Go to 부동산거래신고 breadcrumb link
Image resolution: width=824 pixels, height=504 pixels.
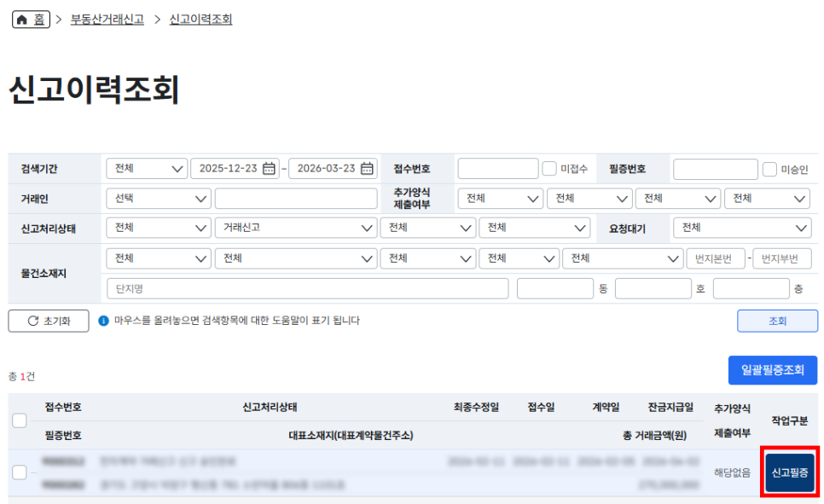tap(107, 19)
